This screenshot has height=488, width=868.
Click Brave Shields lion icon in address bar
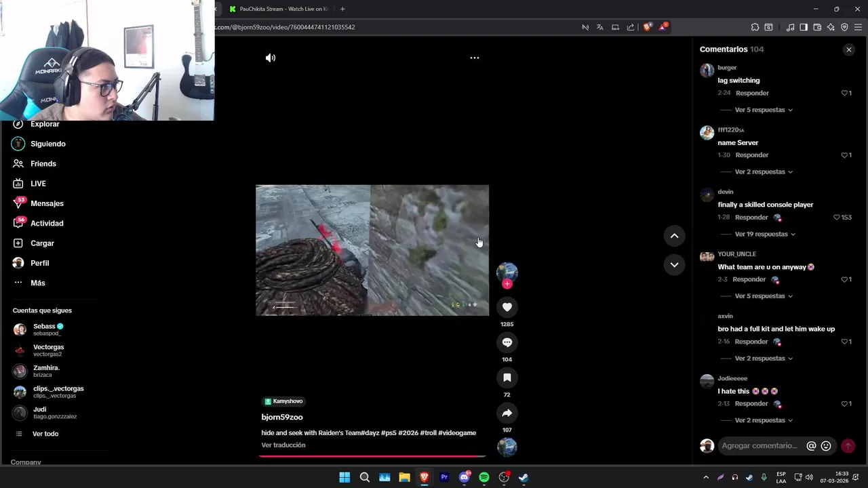[x=647, y=27]
